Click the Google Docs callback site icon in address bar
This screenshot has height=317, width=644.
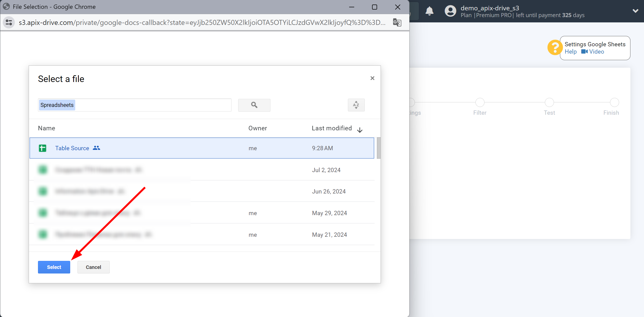10,22
